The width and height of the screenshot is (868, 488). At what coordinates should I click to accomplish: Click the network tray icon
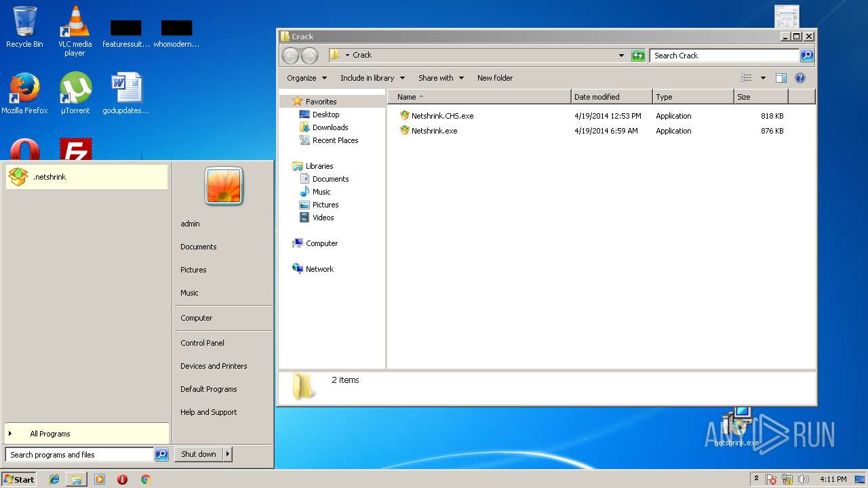coord(787,479)
